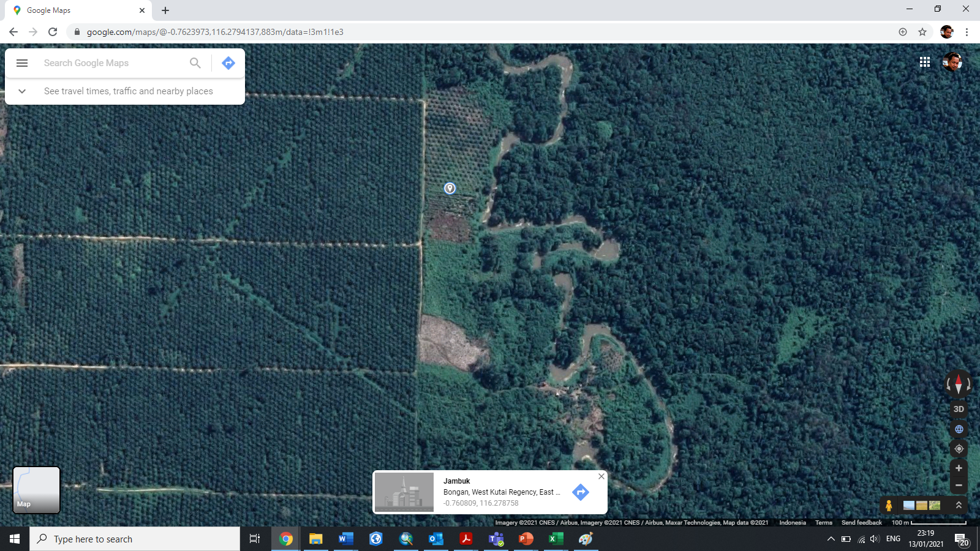980x551 pixels.
Task: Switch to Map layer view
Action: point(37,490)
